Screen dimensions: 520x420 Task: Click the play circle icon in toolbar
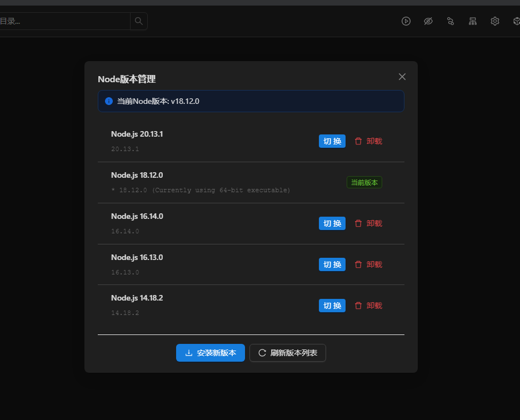tap(406, 21)
